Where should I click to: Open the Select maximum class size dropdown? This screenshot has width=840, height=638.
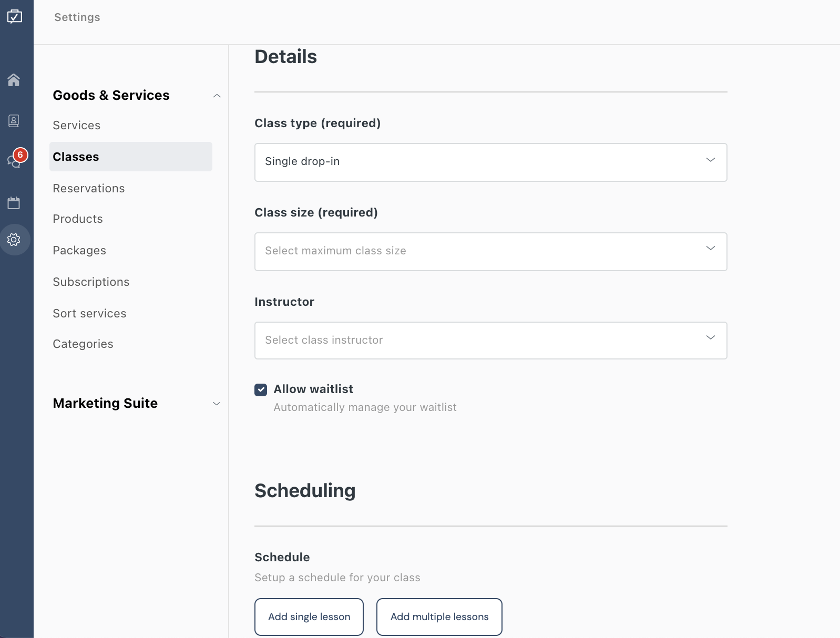(491, 252)
